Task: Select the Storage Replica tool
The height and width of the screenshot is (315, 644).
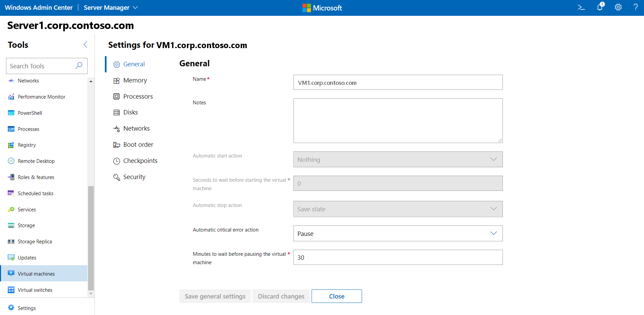Action: tap(35, 241)
